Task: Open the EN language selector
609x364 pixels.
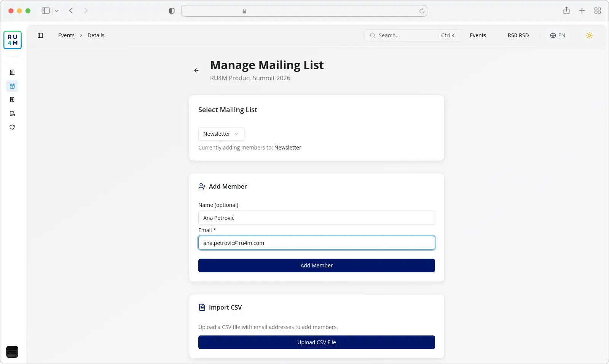Action: point(558,35)
